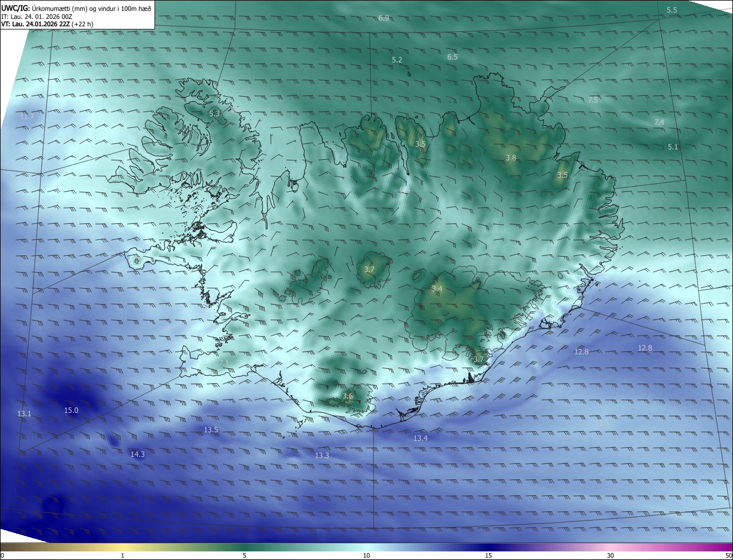Click the 15 tick on the color scale
The width and height of the screenshot is (733, 560).
click(488, 555)
